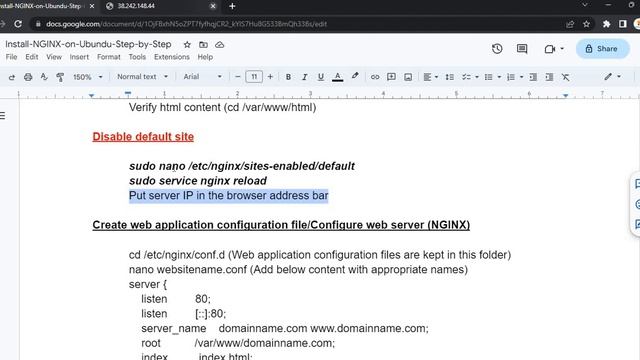Viewport: 640px width, 360px height.
Task: Clear formatting from selection
Action: [565, 77]
